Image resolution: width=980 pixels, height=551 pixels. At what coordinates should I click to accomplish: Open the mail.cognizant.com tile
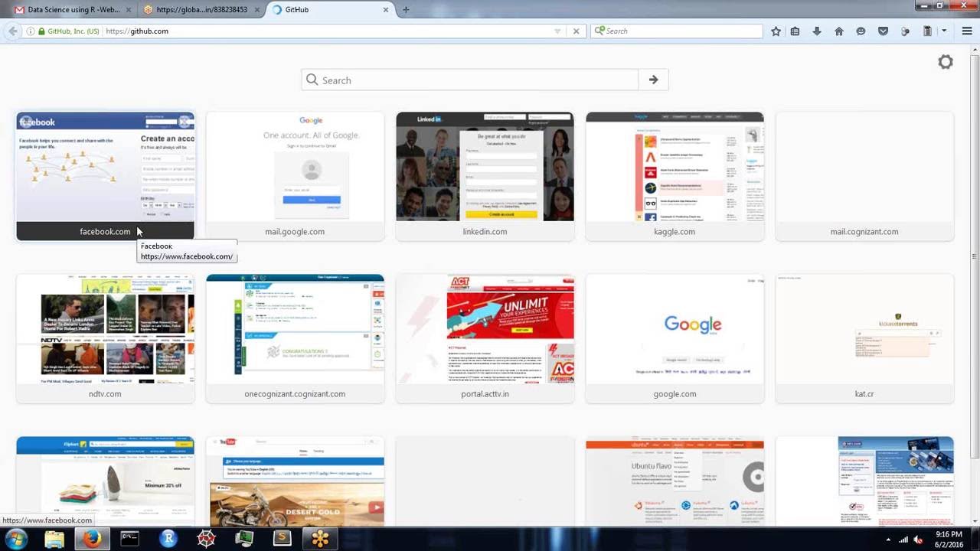coord(864,176)
